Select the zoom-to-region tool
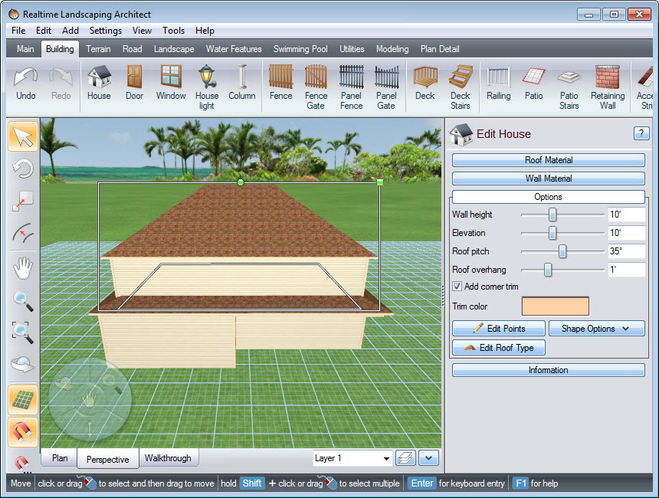This screenshot has width=659, height=498. tap(23, 332)
